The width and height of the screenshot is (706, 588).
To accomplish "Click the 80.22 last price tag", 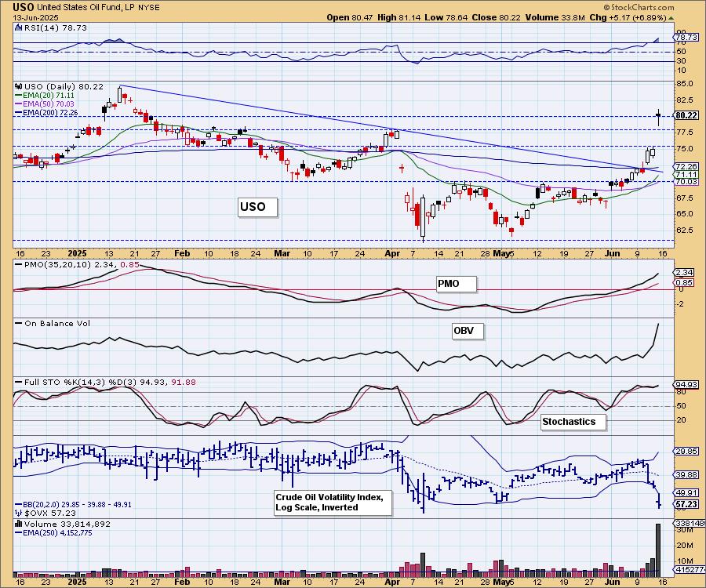I will point(686,115).
